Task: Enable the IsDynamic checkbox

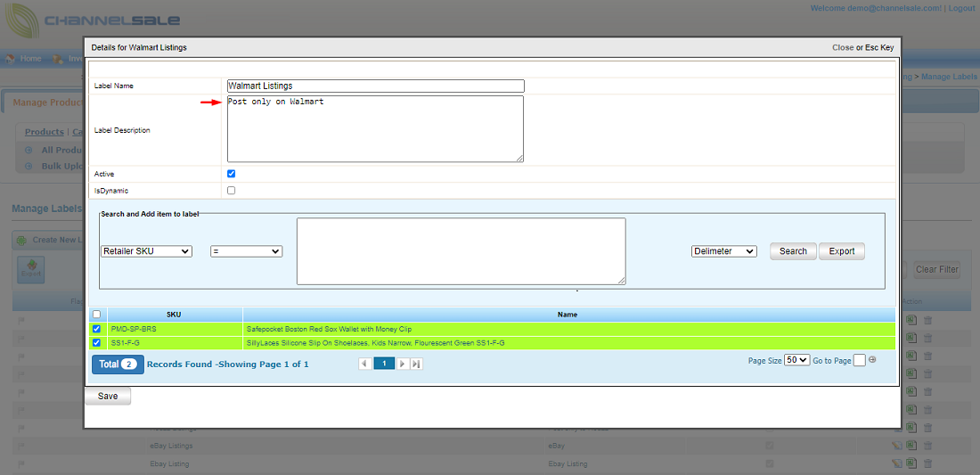Action: [232, 191]
